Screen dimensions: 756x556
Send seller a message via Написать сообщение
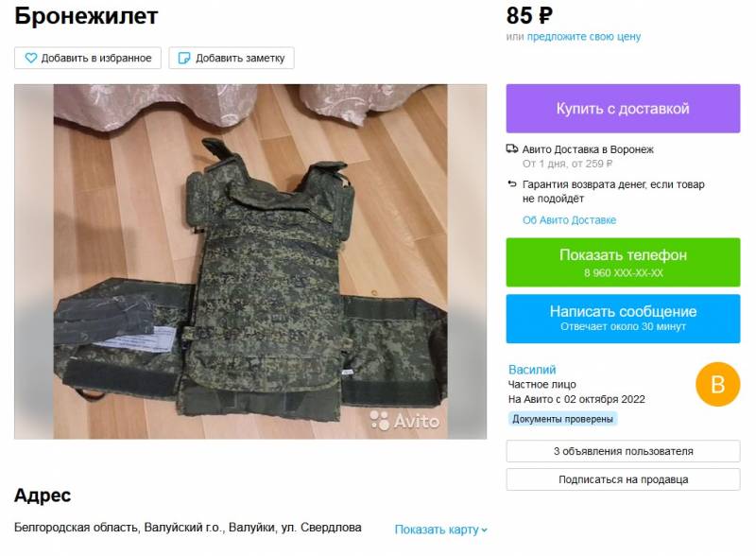[623, 319]
